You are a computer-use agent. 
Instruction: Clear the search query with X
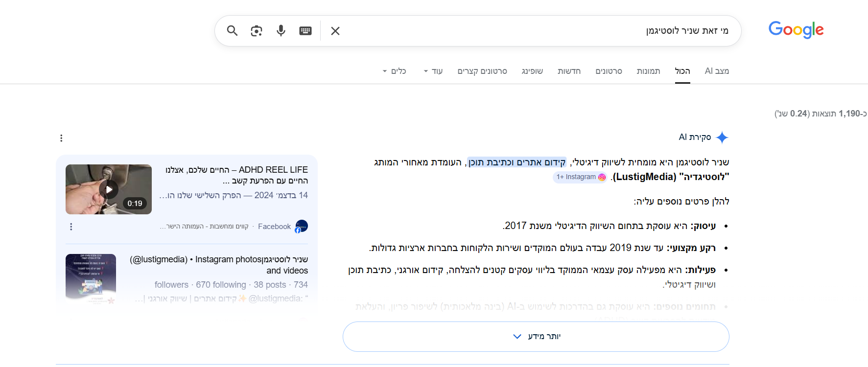point(335,31)
